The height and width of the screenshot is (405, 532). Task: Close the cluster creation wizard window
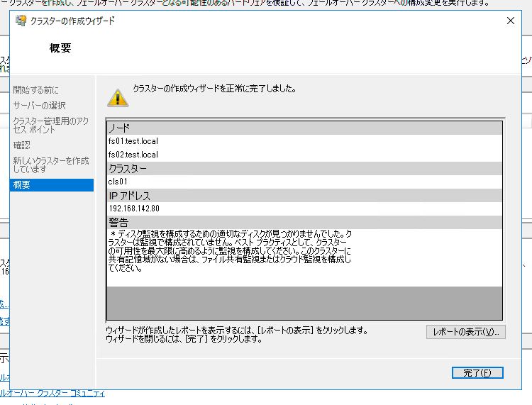coord(510,21)
